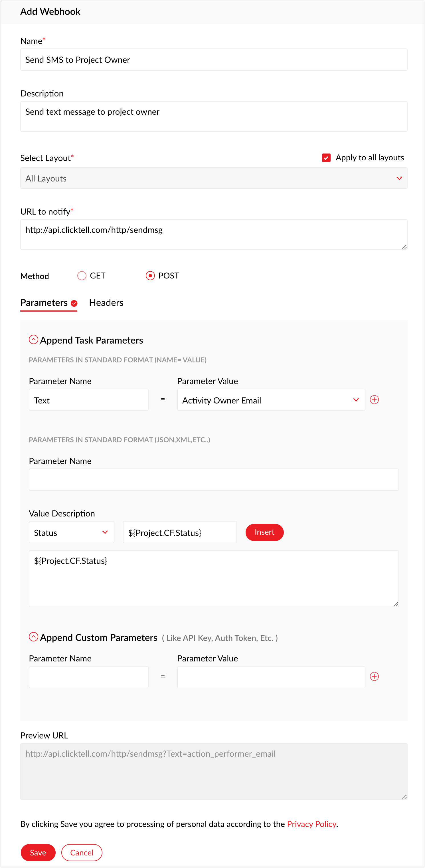This screenshot has width=425, height=868.
Task: Switch to the Headers tab
Action: [x=106, y=302]
